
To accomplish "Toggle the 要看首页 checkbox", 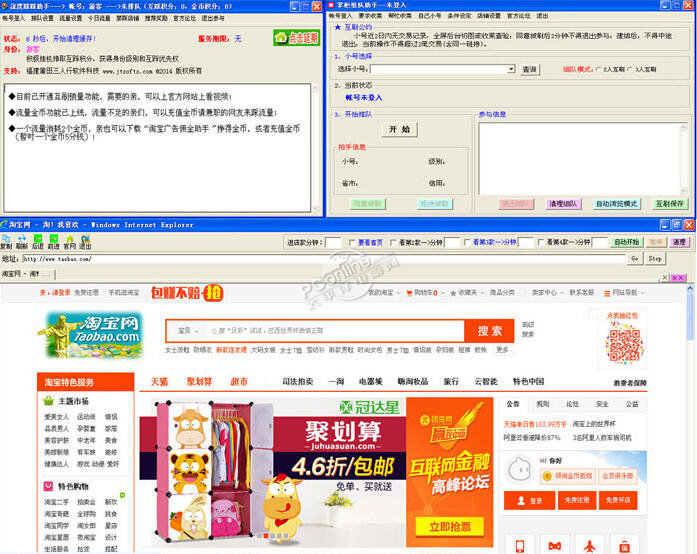I will click(352, 242).
